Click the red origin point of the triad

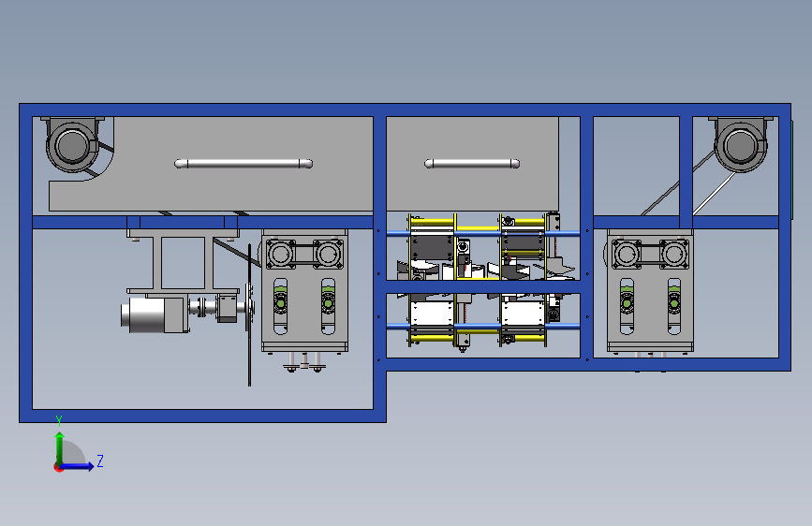[58, 467]
